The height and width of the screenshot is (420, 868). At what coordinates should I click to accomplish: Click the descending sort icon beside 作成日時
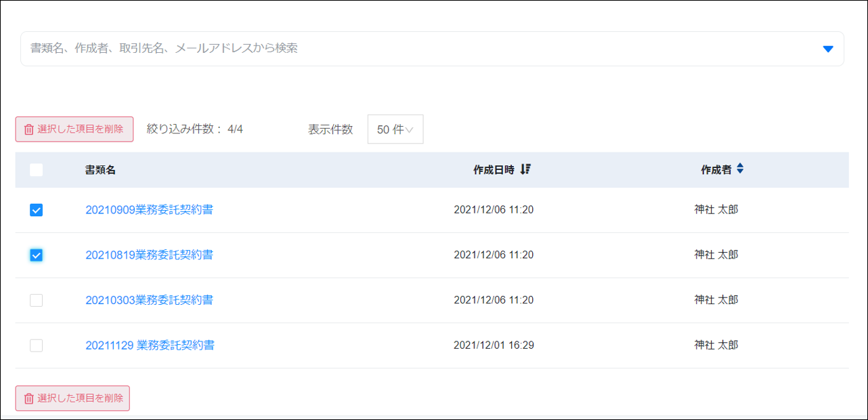[526, 169]
